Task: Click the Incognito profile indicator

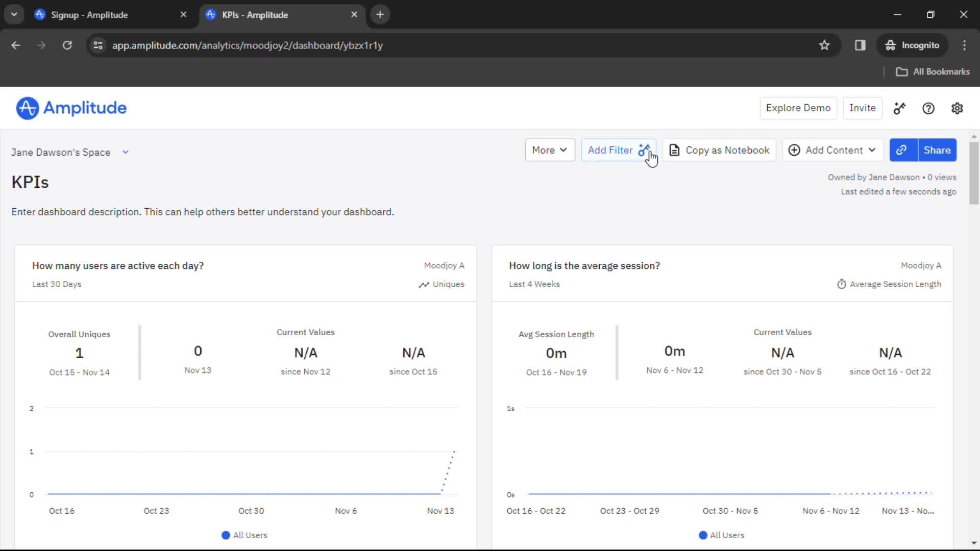Action: click(913, 45)
